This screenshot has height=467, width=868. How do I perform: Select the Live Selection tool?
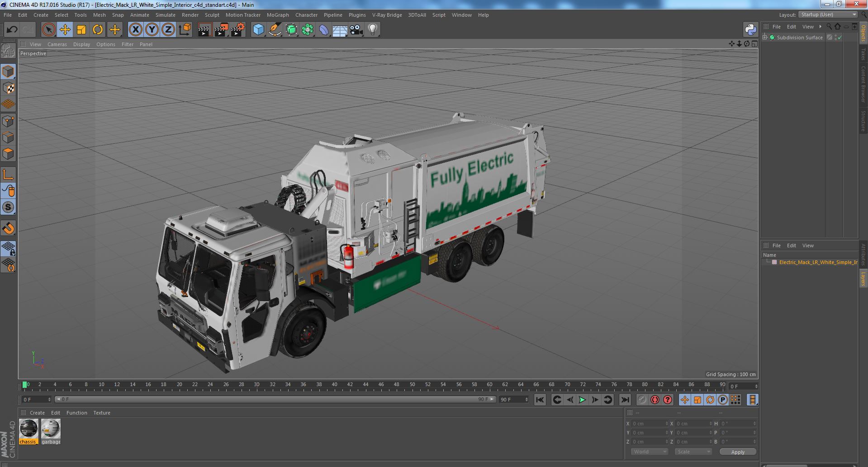coord(48,30)
